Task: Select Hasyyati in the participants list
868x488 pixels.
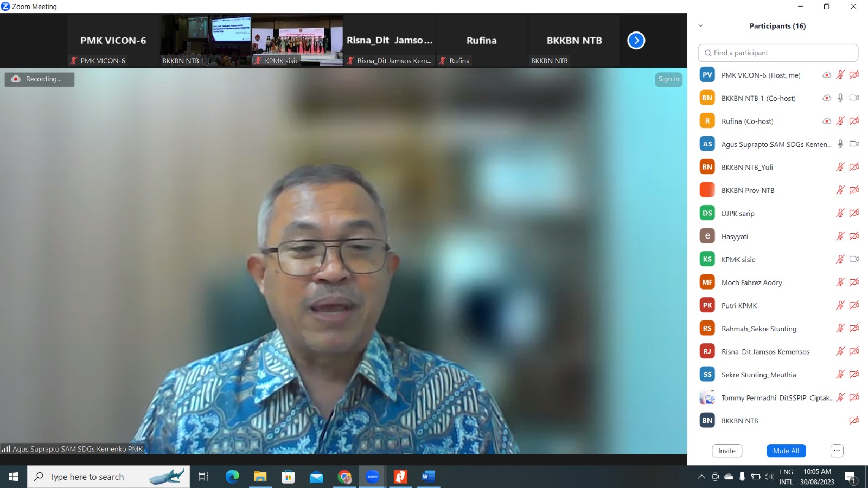Action: pyautogui.click(x=735, y=236)
